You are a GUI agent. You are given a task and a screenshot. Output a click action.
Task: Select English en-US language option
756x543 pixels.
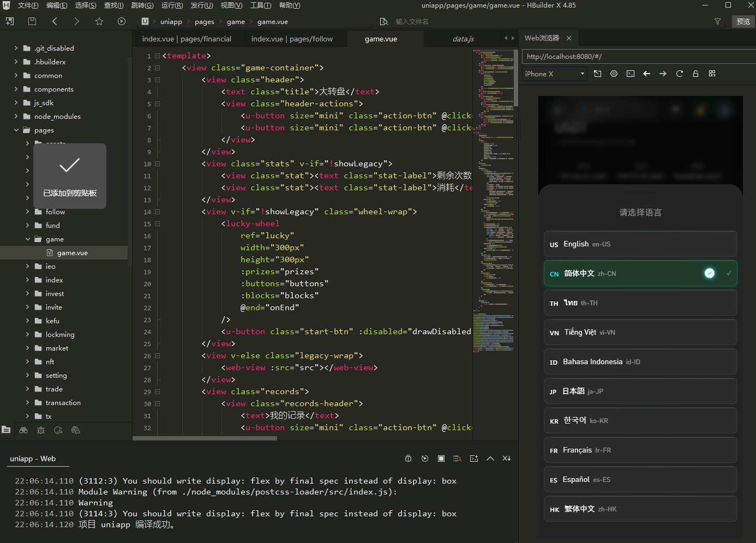click(640, 244)
